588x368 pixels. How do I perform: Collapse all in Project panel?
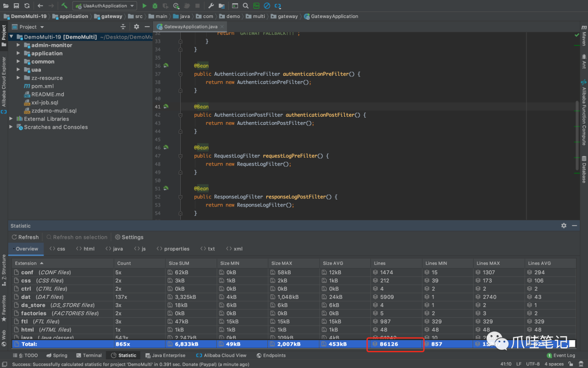coord(123,27)
